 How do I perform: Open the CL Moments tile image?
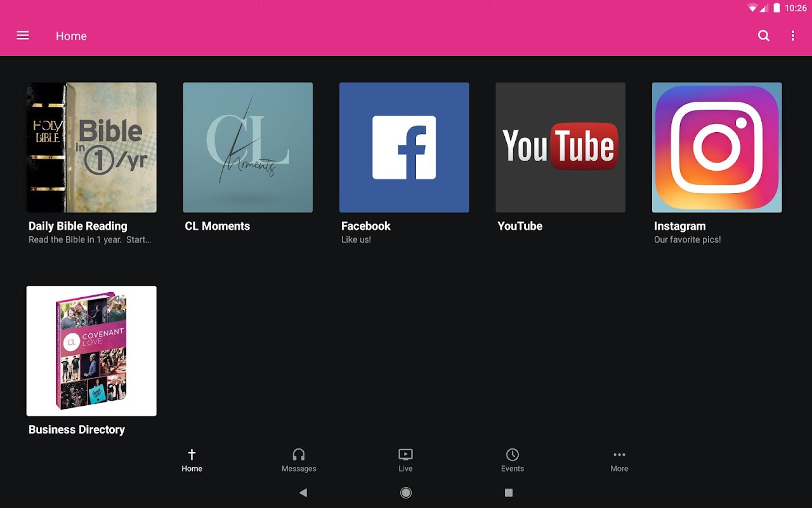click(x=247, y=147)
